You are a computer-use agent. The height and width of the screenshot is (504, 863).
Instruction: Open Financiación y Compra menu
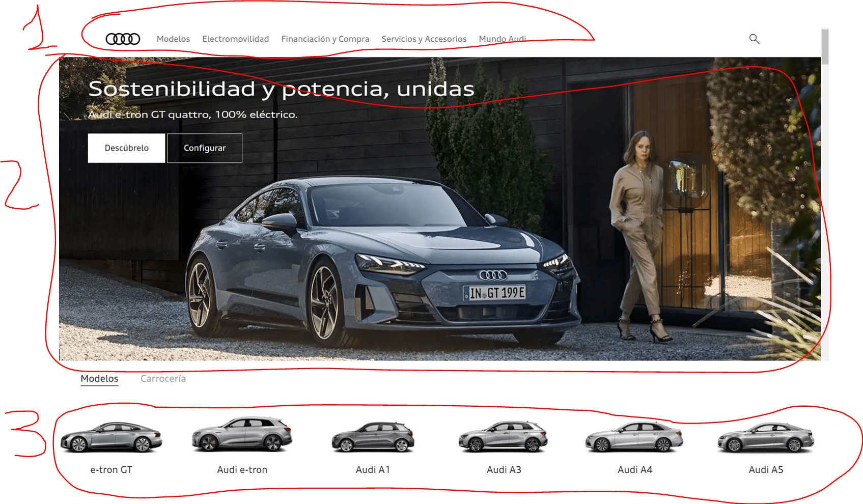pyautogui.click(x=325, y=39)
